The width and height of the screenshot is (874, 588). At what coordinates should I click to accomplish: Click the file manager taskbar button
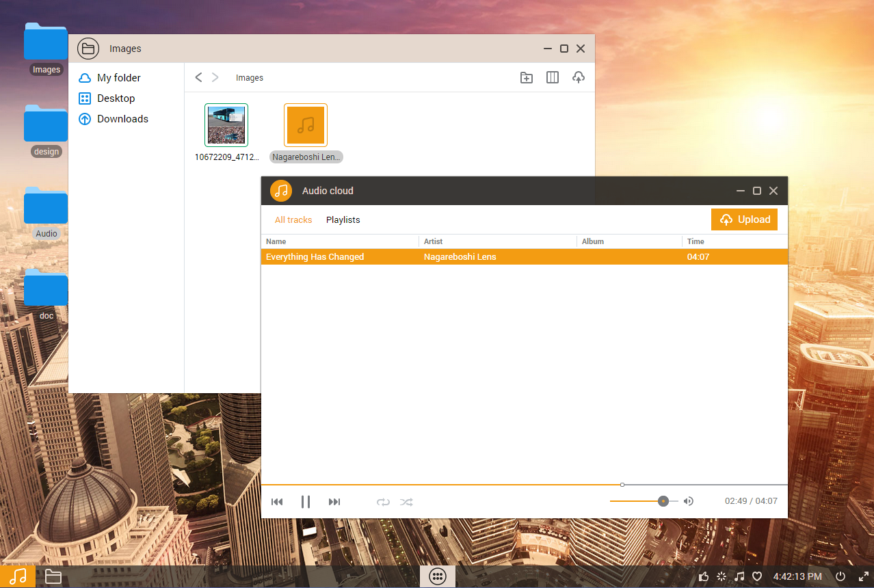pos(53,576)
